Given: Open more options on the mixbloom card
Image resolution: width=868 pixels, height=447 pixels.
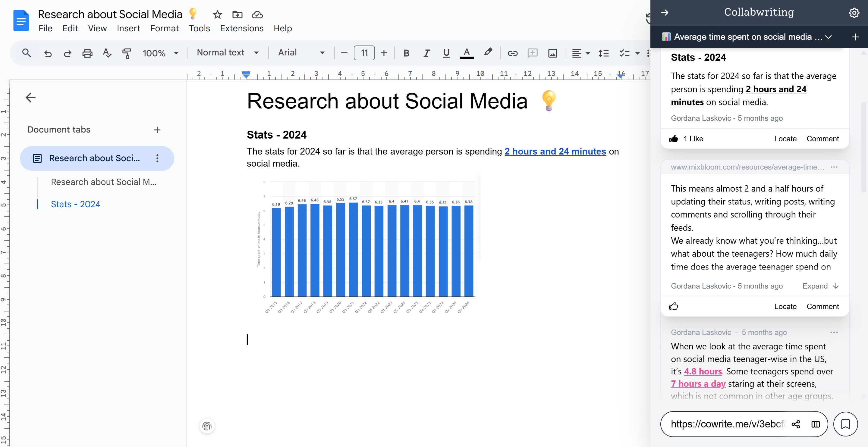Looking at the screenshot, I should [834, 167].
